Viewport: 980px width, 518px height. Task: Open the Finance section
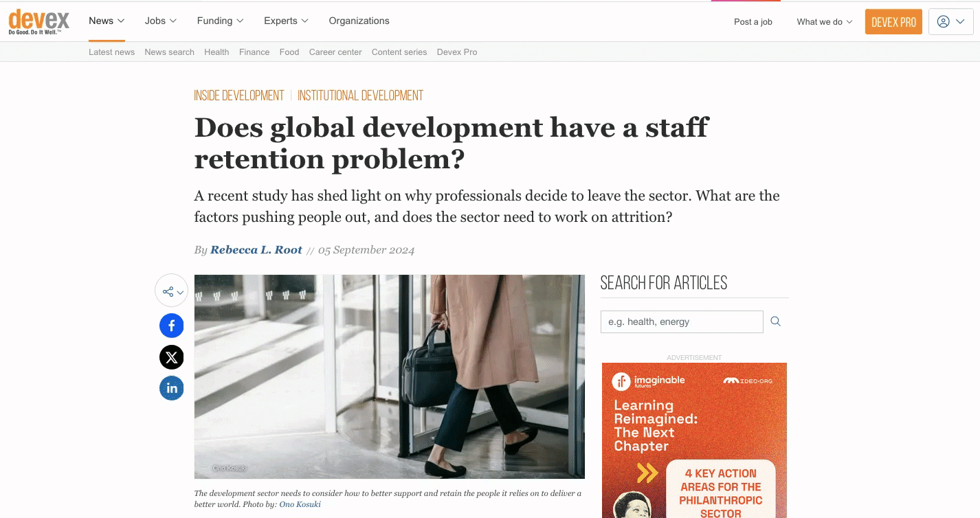[254, 52]
